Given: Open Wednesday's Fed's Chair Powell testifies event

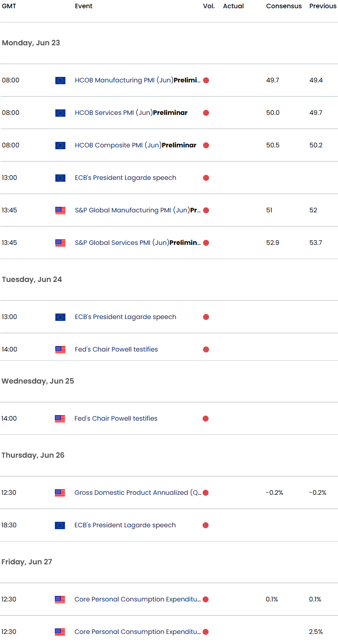Looking at the screenshot, I should coord(116,419).
